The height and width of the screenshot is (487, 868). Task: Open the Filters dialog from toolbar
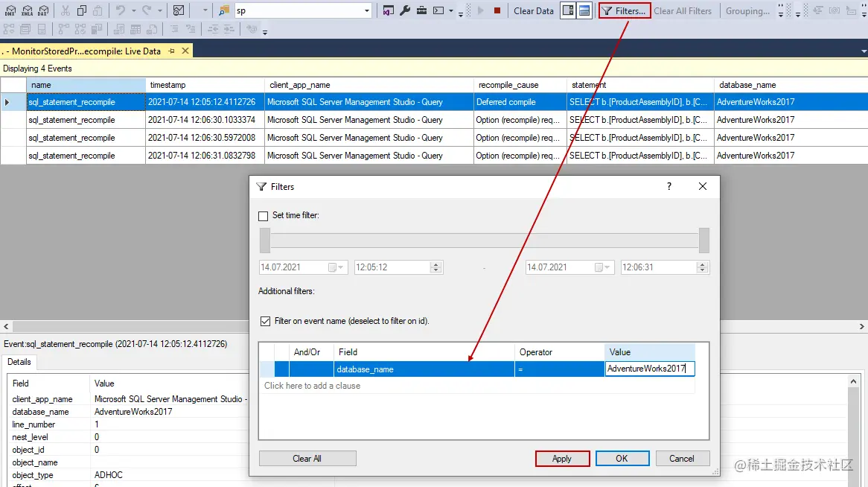[624, 10]
